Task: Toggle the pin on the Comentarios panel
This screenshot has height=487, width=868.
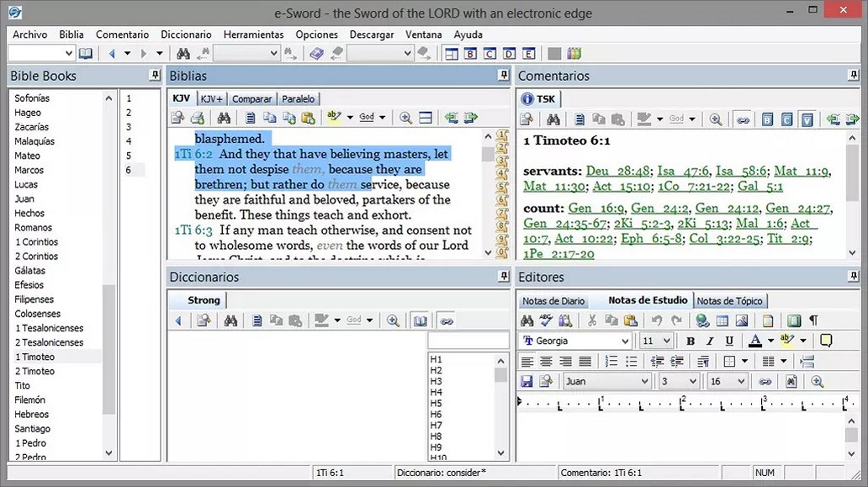Action: pyautogui.click(x=853, y=75)
